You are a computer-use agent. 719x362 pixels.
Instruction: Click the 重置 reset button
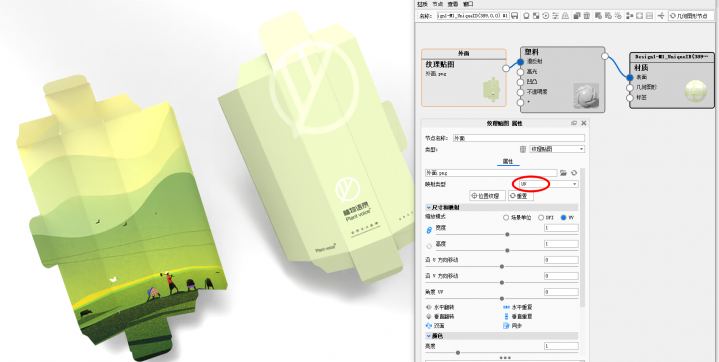(x=521, y=196)
